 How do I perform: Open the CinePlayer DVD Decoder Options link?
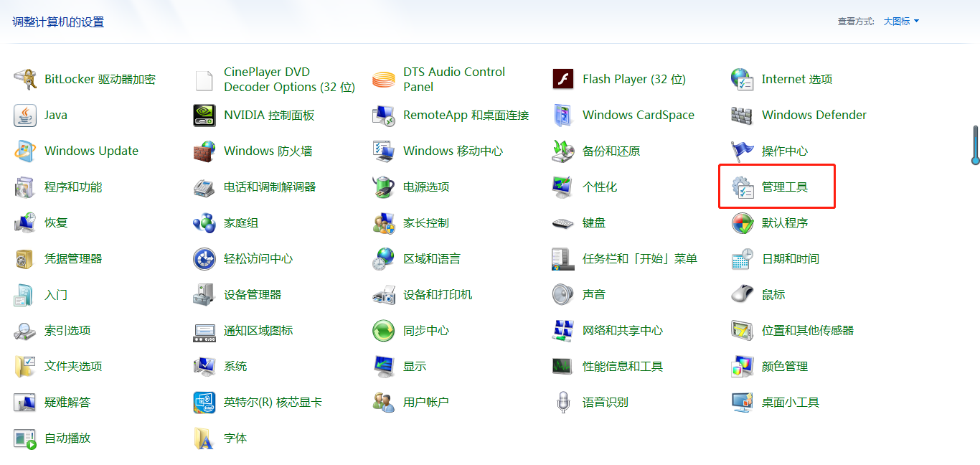click(290, 80)
